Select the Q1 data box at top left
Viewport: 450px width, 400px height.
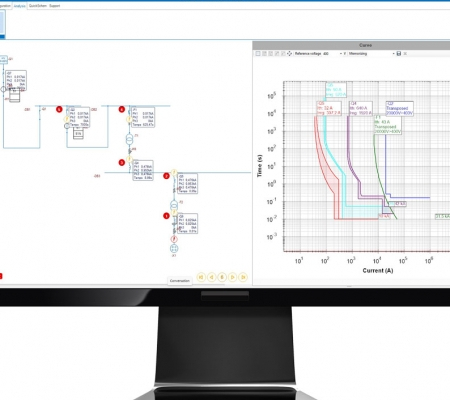click(16, 80)
